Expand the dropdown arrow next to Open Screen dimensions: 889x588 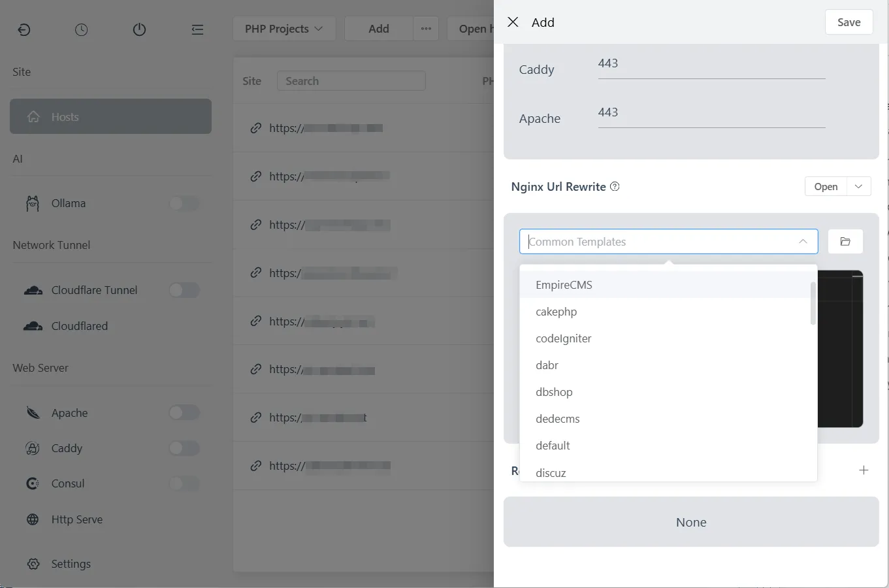(857, 186)
